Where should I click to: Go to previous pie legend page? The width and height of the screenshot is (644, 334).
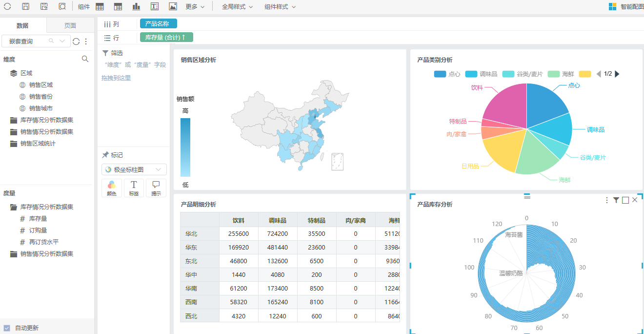click(599, 74)
